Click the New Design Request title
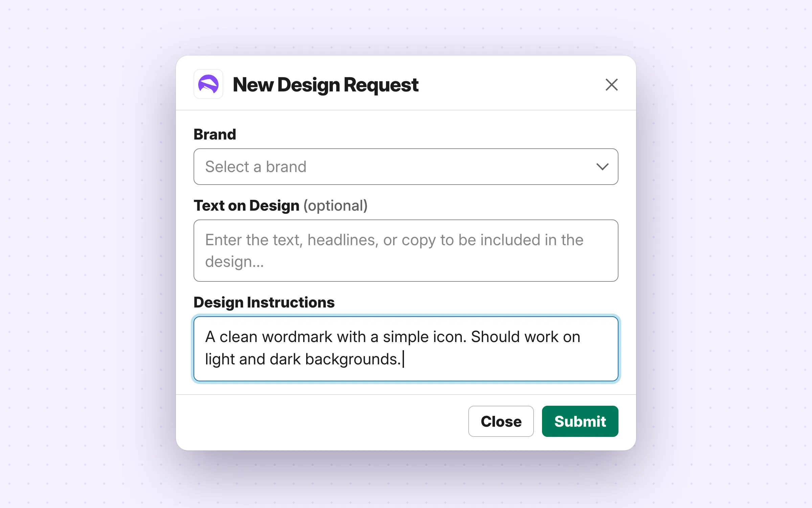 pos(325,85)
